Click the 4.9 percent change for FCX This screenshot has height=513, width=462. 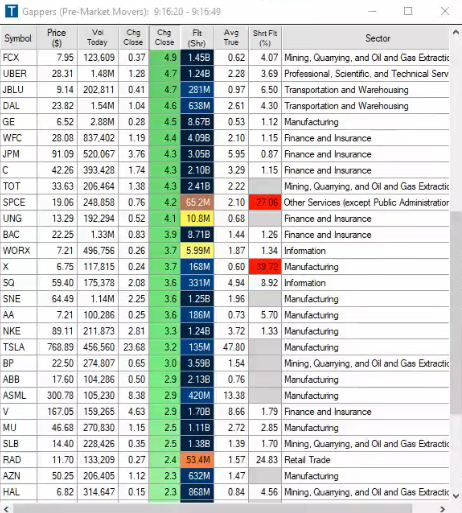pyautogui.click(x=165, y=58)
